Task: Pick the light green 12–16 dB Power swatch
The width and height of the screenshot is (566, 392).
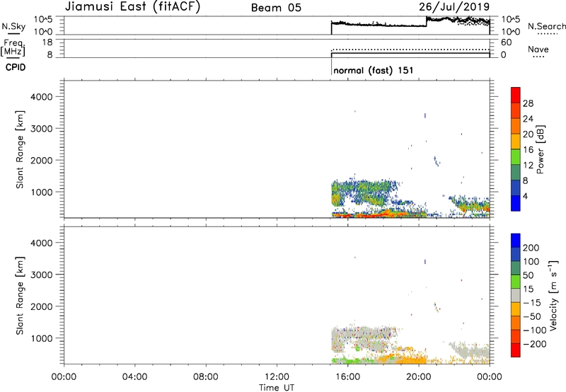Action: coord(516,157)
